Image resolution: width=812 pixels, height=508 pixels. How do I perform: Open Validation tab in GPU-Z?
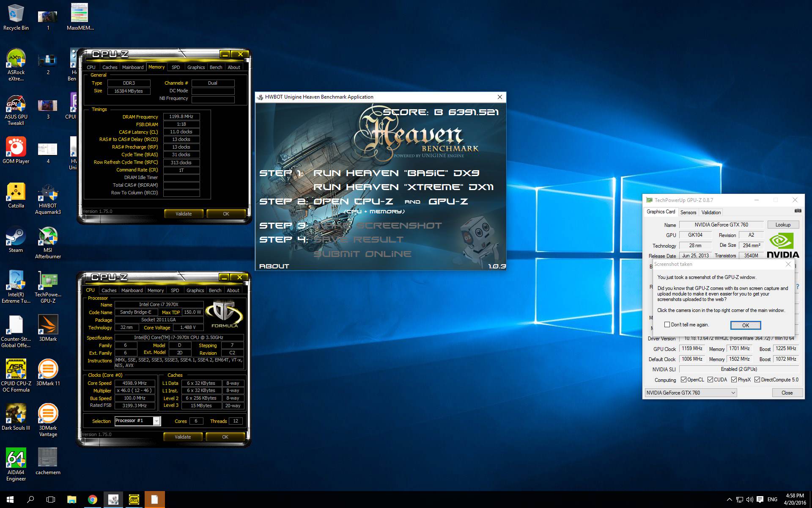[711, 213]
